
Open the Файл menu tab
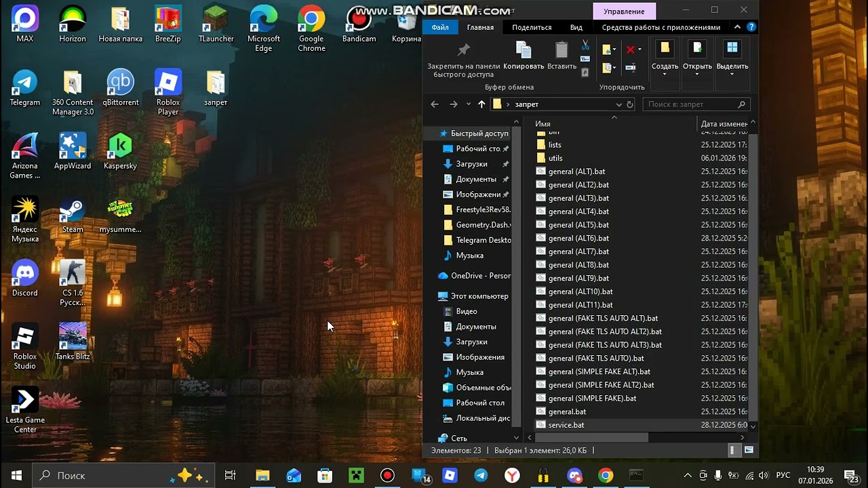(440, 27)
